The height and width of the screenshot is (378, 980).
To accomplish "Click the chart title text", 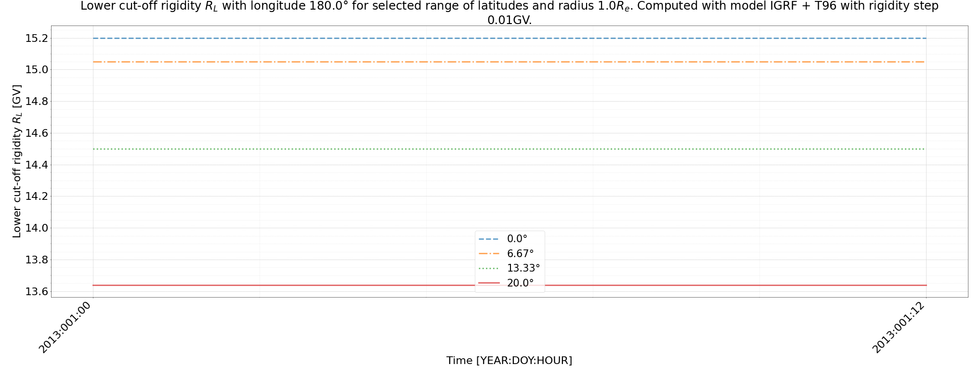I will 510,13.
